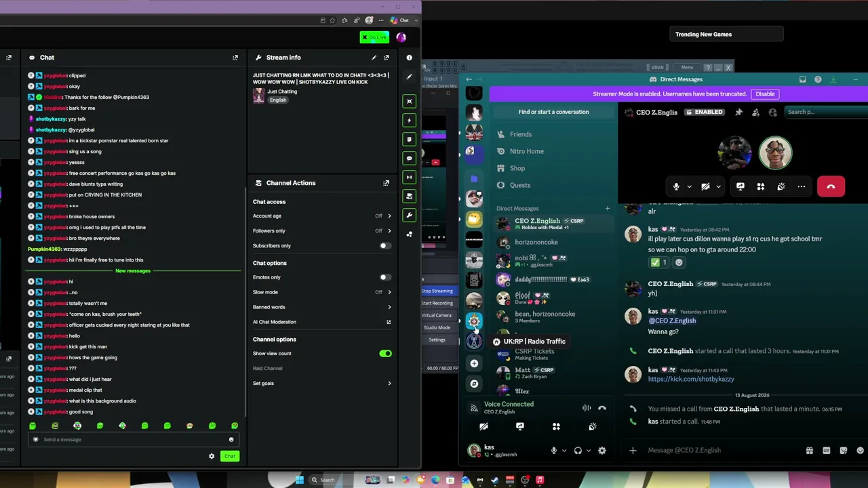The image size is (868, 488).
Task: Mute microphone in Discord call controls
Action: (676, 186)
